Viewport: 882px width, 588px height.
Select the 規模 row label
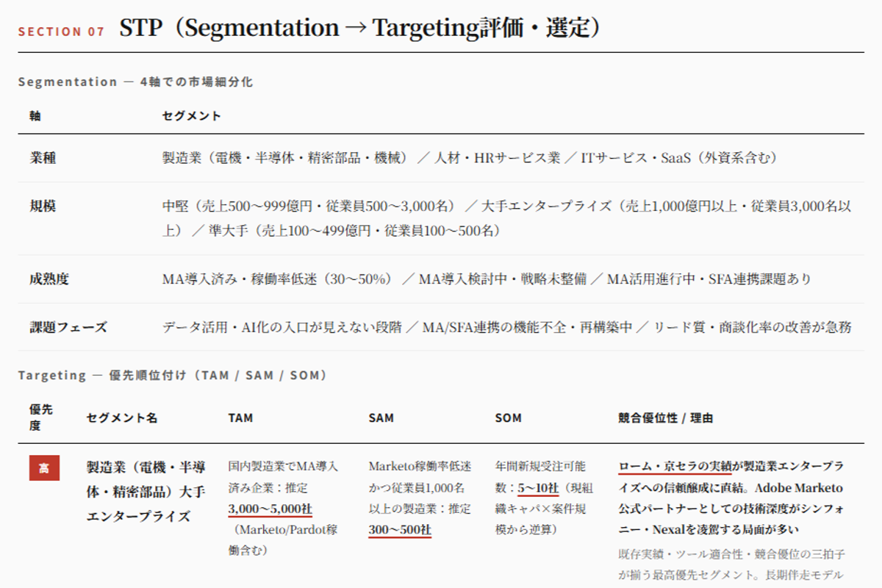point(43,207)
